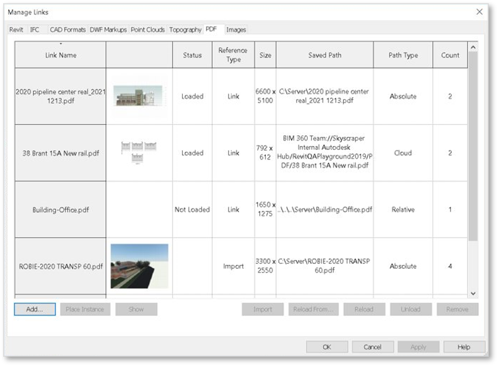Image resolution: width=497 pixels, height=365 pixels.
Task: Click the Reload From... button
Action: point(313,309)
